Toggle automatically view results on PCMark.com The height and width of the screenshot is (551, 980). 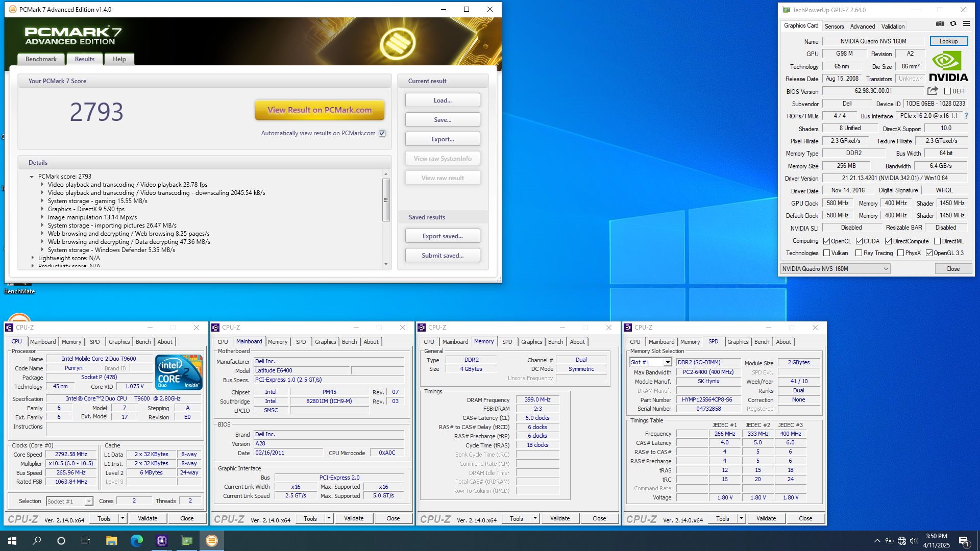(382, 133)
